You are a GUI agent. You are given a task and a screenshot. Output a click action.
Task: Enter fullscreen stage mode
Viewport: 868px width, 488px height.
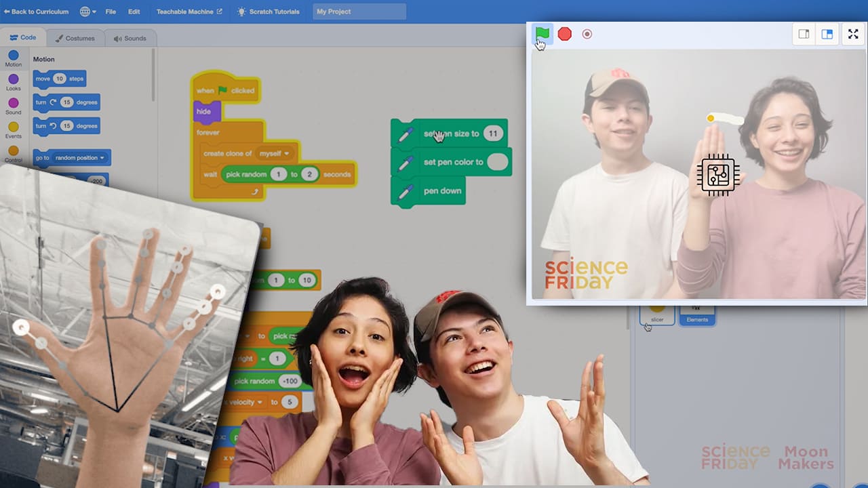pyautogui.click(x=853, y=34)
